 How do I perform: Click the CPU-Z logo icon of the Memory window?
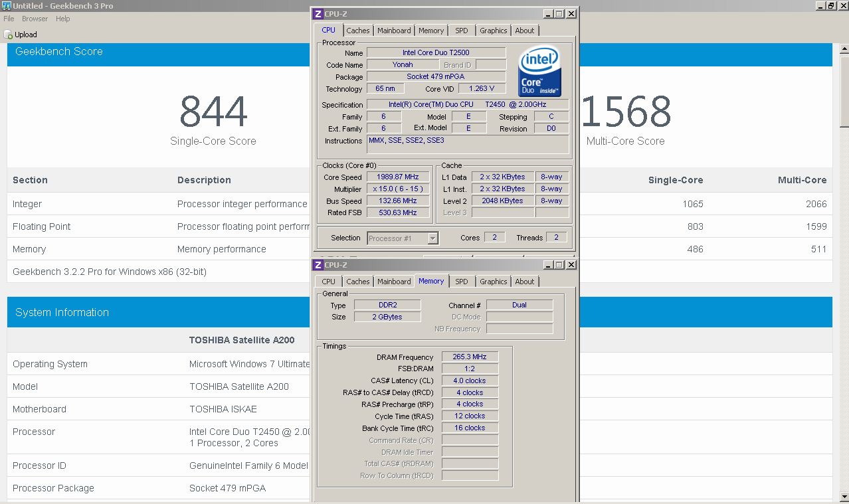pyautogui.click(x=318, y=265)
